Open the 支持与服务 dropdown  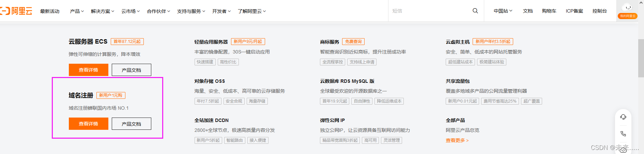[191, 11]
